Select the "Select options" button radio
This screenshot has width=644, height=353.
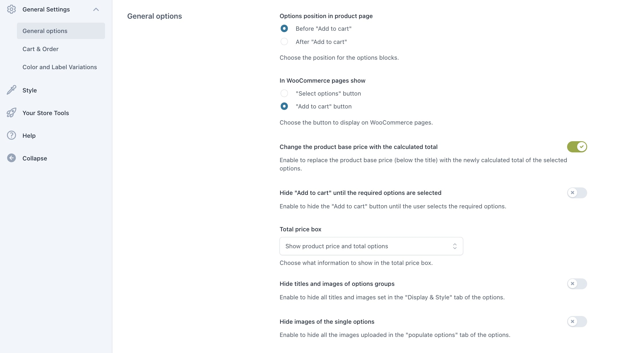tap(284, 93)
